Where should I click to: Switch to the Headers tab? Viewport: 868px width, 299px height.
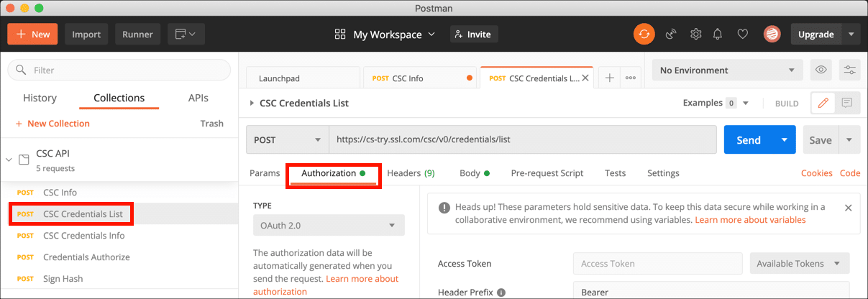click(411, 173)
